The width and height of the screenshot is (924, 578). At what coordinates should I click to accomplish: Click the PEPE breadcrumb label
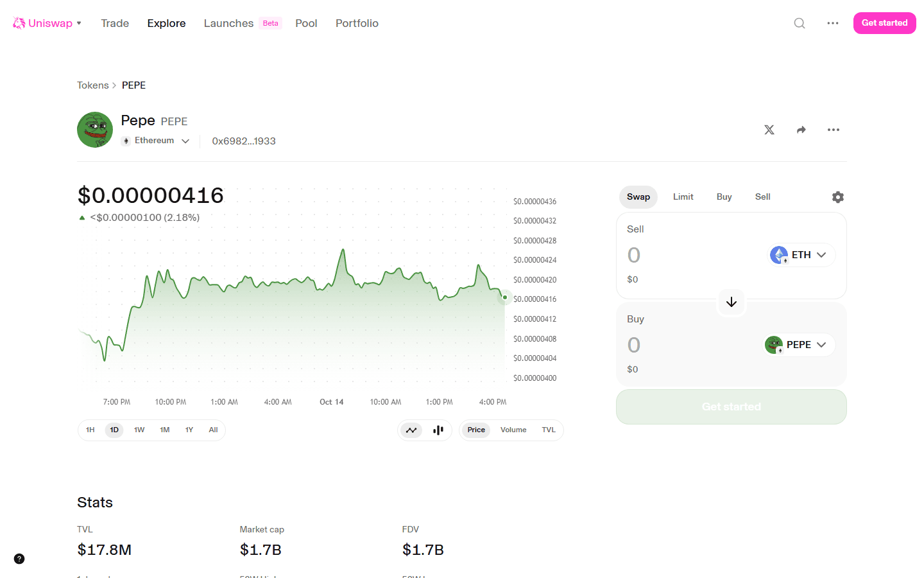click(133, 85)
